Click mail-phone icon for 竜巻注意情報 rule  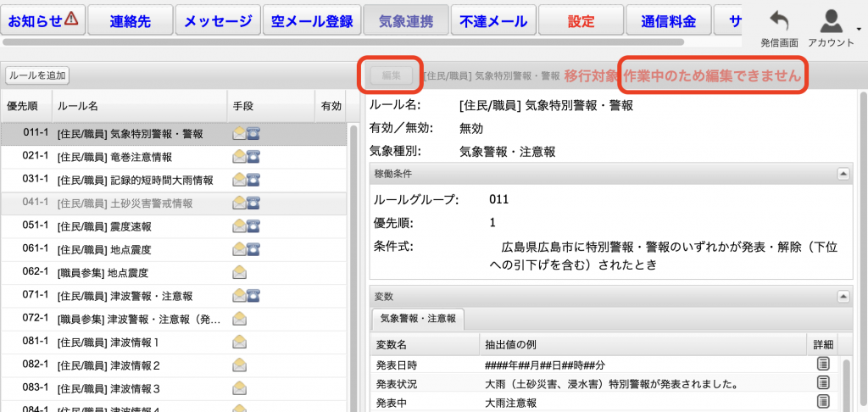247,157
